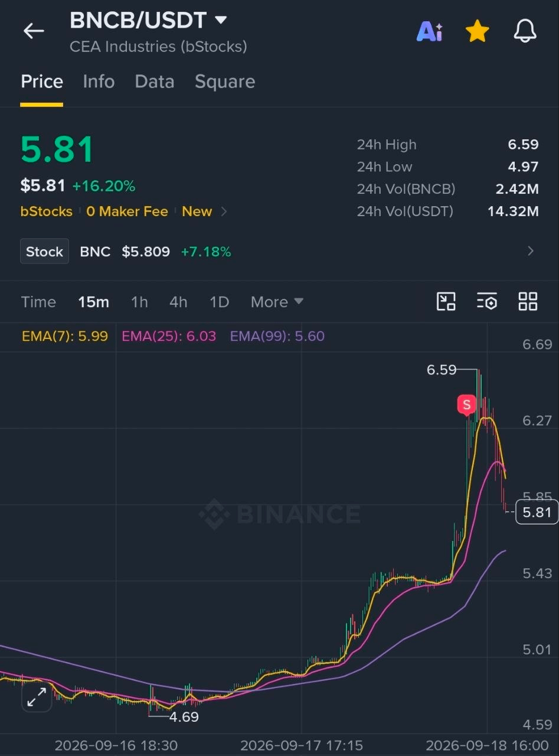559x756 pixels.
Task: Select the Time chart interval
Action: [38, 302]
